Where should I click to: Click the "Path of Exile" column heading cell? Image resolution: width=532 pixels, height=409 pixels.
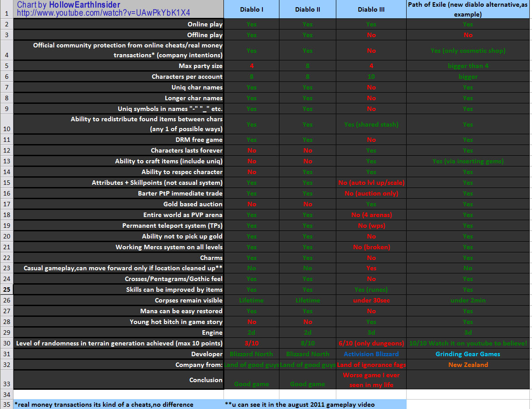click(x=468, y=9)
